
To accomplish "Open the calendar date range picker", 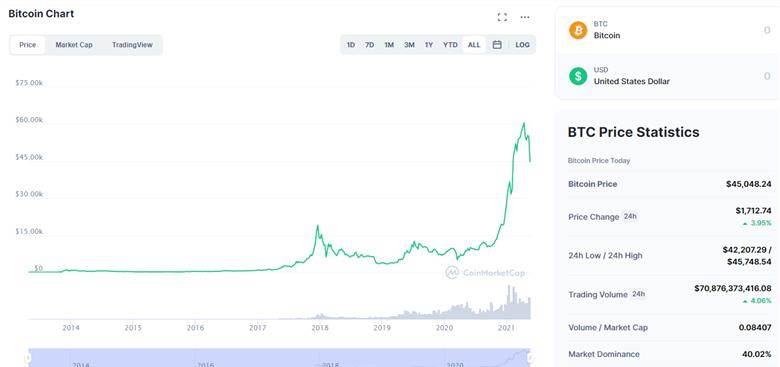I will click(x=496, y=45).
